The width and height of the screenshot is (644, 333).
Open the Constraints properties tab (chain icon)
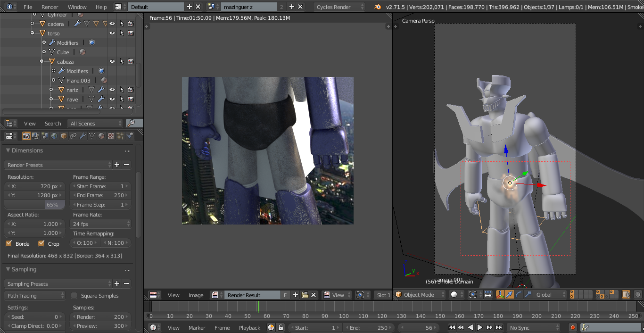(73, 136)
